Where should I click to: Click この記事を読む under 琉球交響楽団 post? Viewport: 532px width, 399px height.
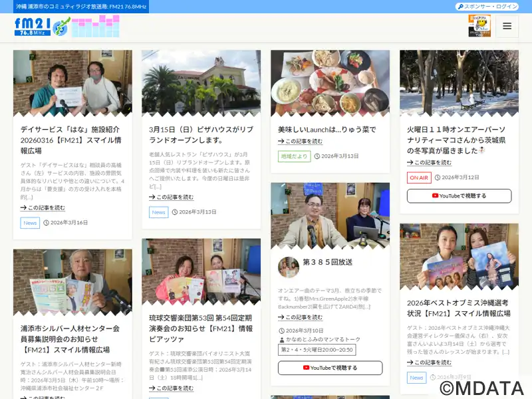tap(172, 388)
